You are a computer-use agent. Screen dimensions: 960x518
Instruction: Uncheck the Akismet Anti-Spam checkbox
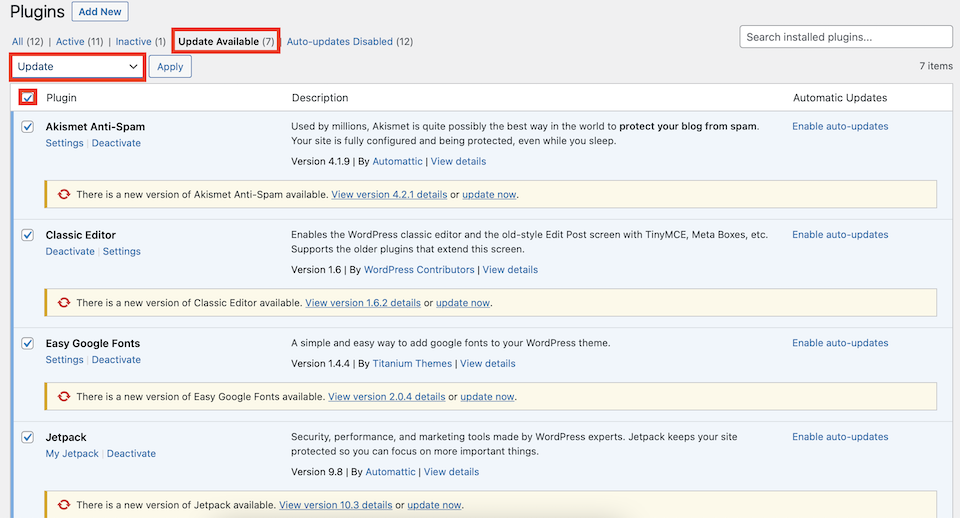point(28,127)
